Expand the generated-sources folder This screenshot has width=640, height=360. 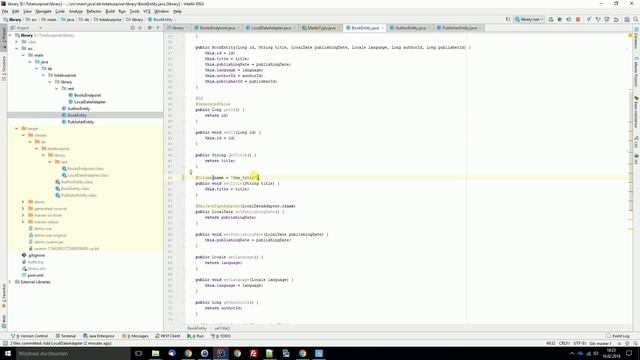[23, 209]
